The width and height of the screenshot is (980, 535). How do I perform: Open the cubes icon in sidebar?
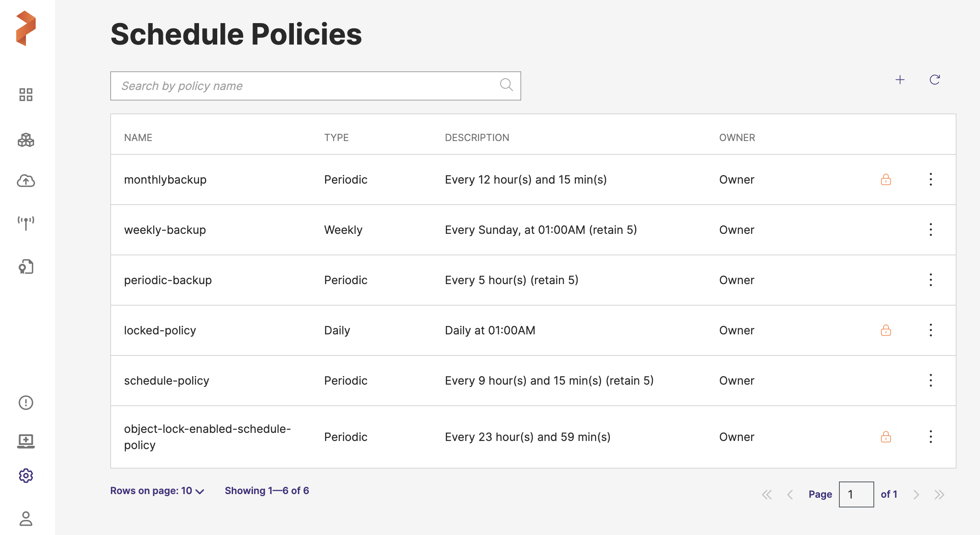pyautogui.click(x=26, y=140)
